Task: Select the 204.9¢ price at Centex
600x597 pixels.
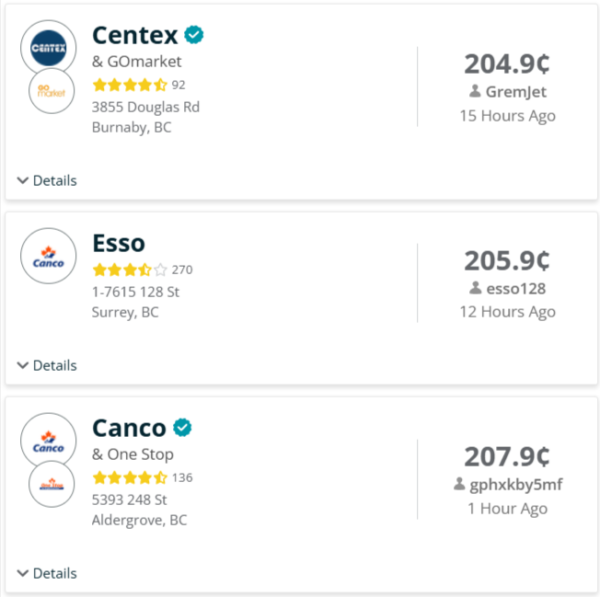Action: pos(507,63)
